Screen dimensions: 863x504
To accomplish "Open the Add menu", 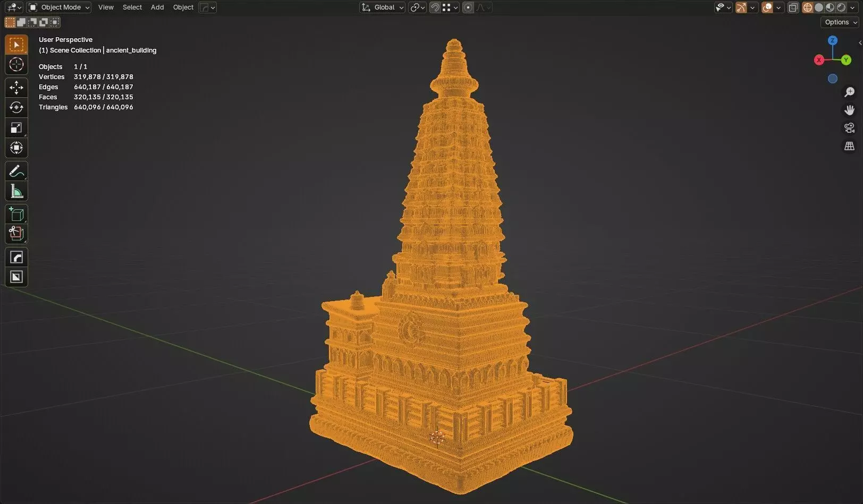I will coord(157,7).
